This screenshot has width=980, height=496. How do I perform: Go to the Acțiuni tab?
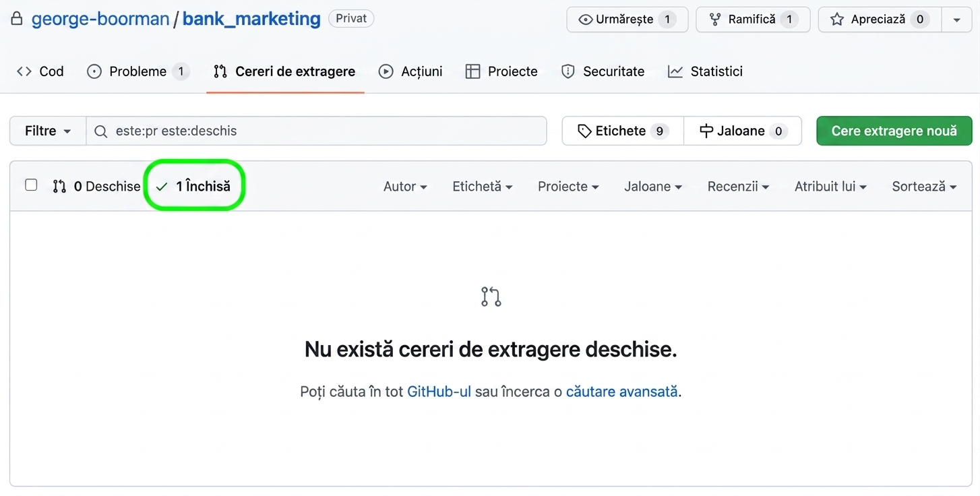point(410,71)
